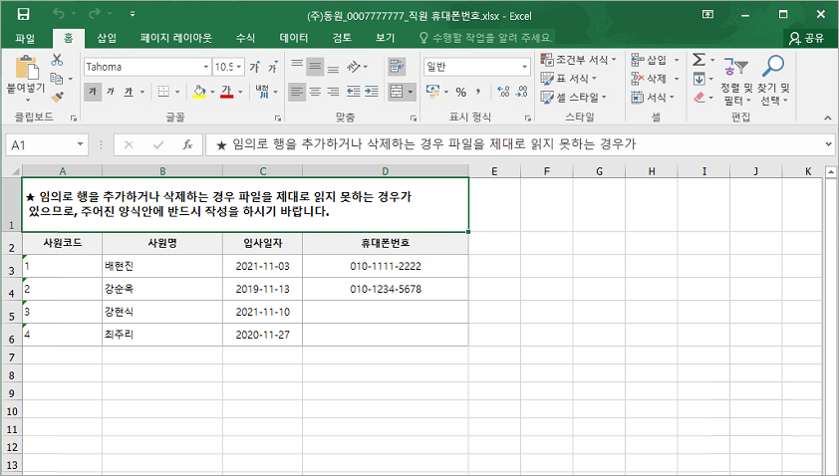
Task: Select column header D
Action: [x=385, y=171]
